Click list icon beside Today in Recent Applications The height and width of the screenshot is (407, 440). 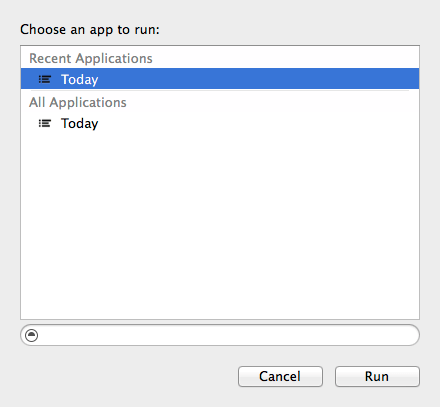click(45, 79)
